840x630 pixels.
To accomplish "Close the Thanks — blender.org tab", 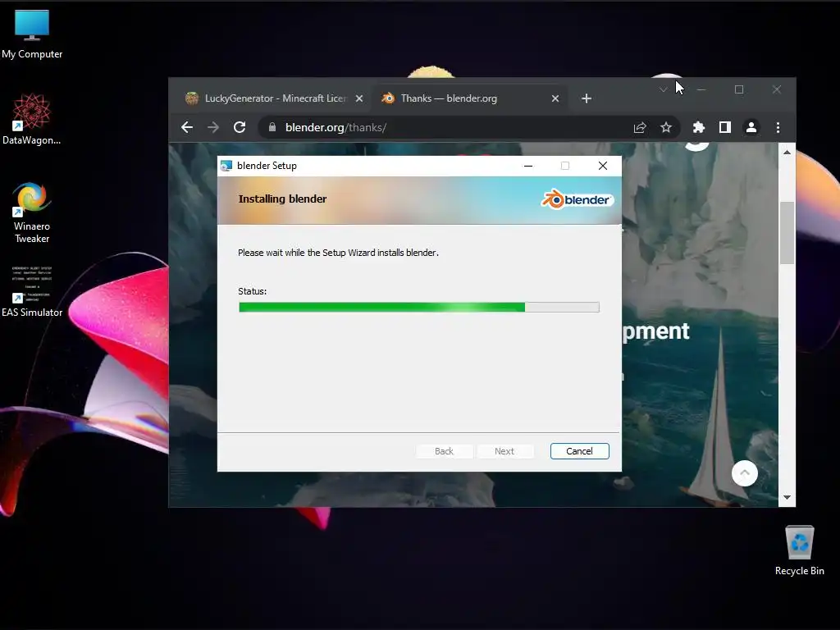I will (555, 98).
